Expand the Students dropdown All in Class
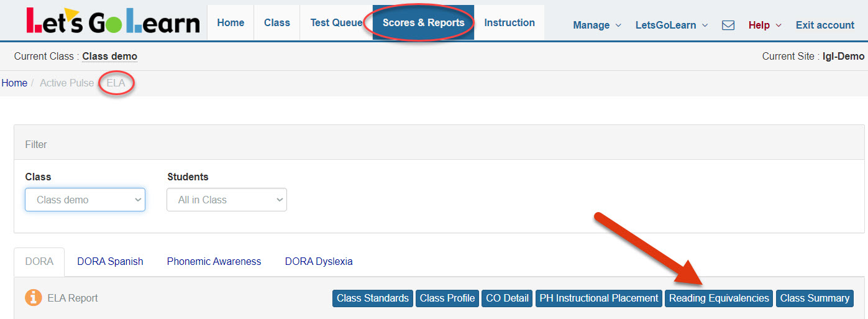Image resolution: width=868 pixels, height=319 pixels. [227, 200]
